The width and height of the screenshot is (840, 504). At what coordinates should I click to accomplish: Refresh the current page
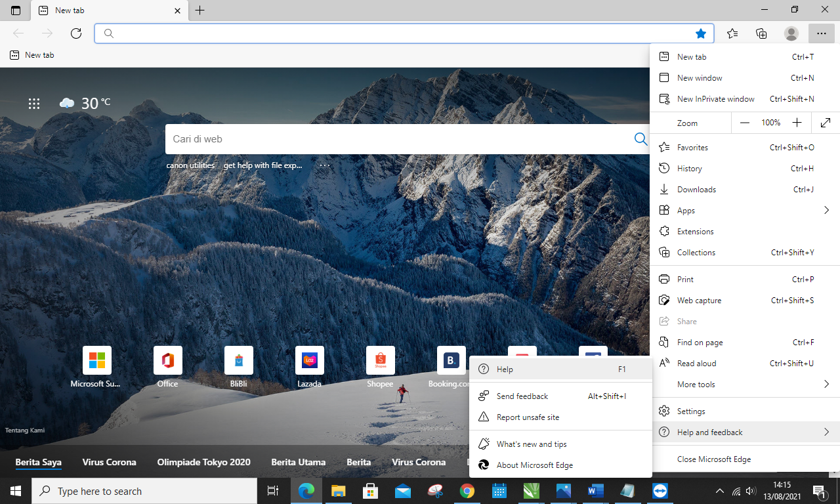click(x=75, y=33)
